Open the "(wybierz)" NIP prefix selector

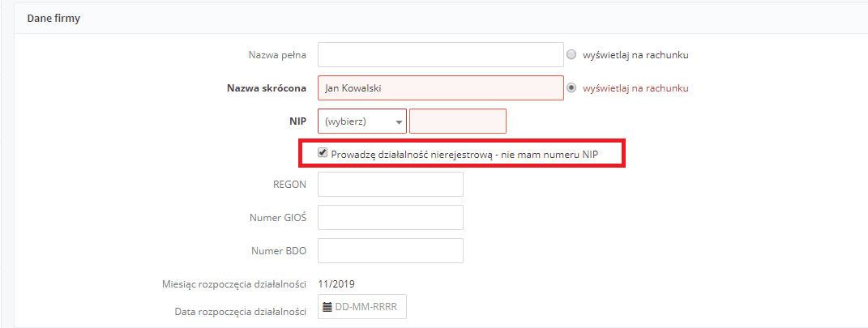pos(362,121)
